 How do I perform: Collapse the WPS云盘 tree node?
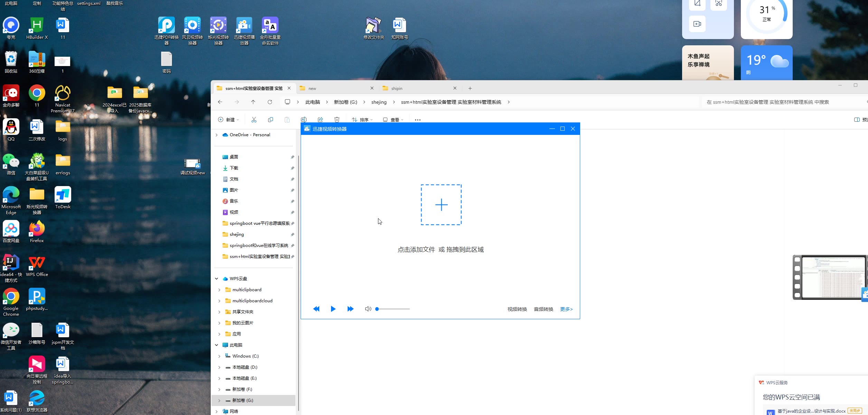tap(217, 278)
